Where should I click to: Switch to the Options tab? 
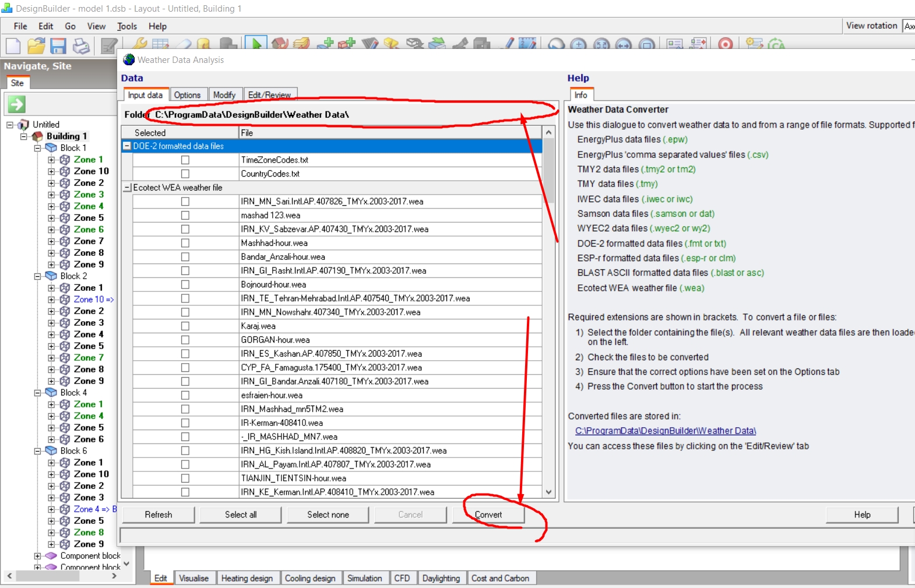[x=188, y=95]
